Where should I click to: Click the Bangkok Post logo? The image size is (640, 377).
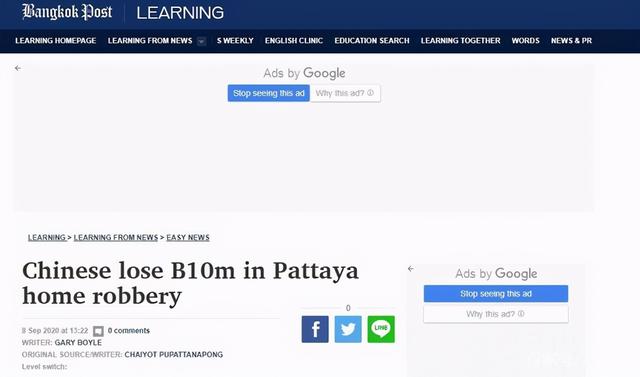tap(67, 12)
